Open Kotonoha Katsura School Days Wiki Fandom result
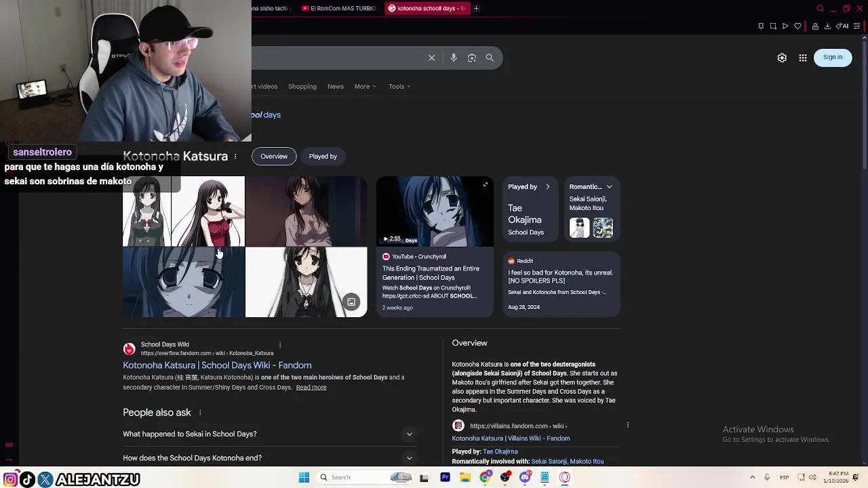The width and height of the screenshot is (868, 488). [217, 365]
